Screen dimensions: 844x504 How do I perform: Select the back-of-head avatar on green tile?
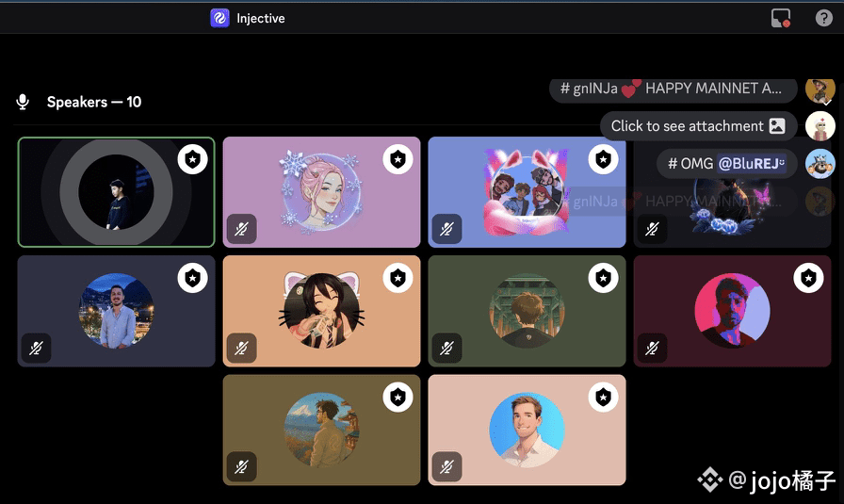tap(527, 311)
